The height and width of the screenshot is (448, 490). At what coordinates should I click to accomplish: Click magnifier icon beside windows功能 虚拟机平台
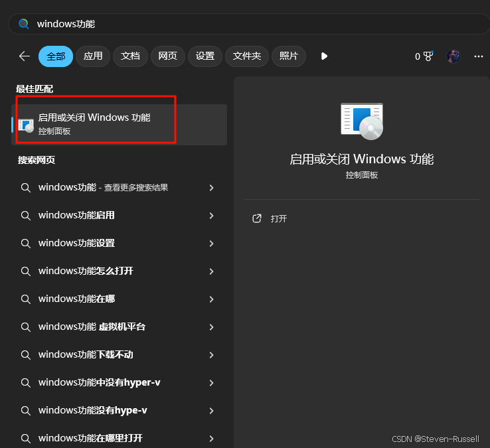click(x=26, y=327)
